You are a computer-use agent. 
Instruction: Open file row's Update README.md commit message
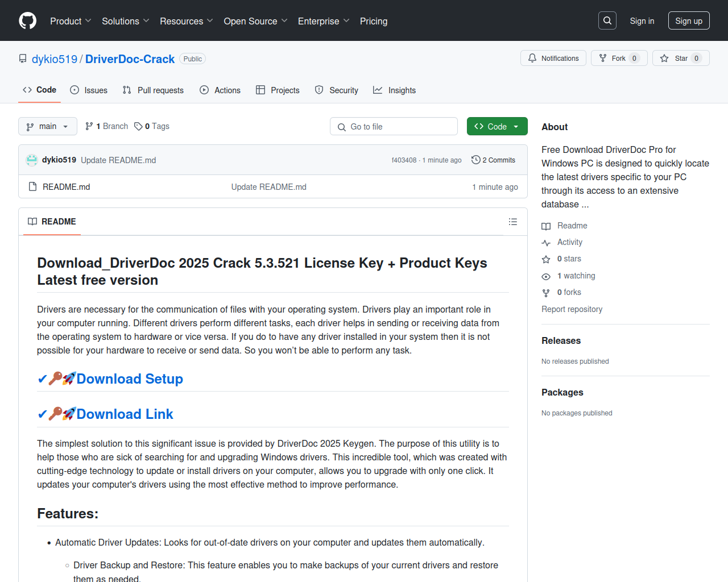pyautogui.click(x=268, y=187)
